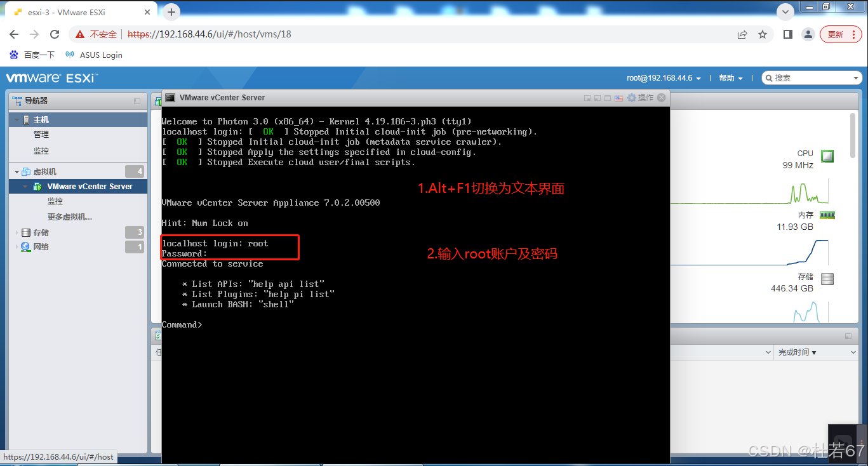
Task: Expand the 存储 tree node
Action: 17,233
